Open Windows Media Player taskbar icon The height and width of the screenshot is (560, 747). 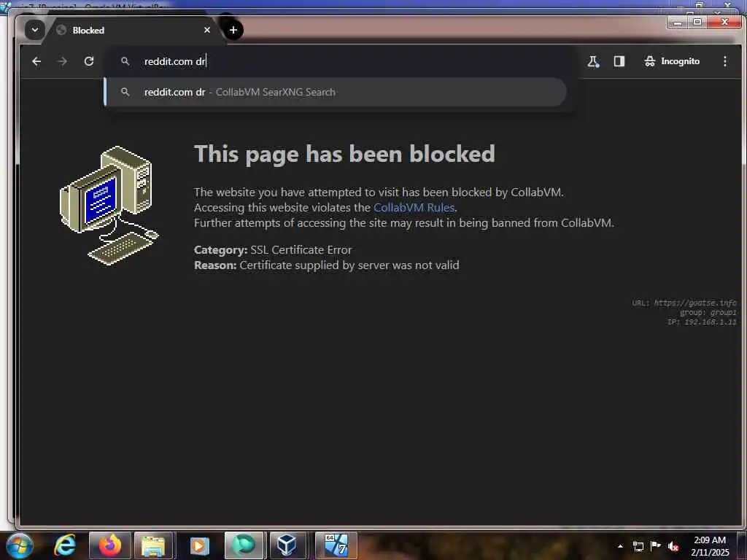point(199,545)
